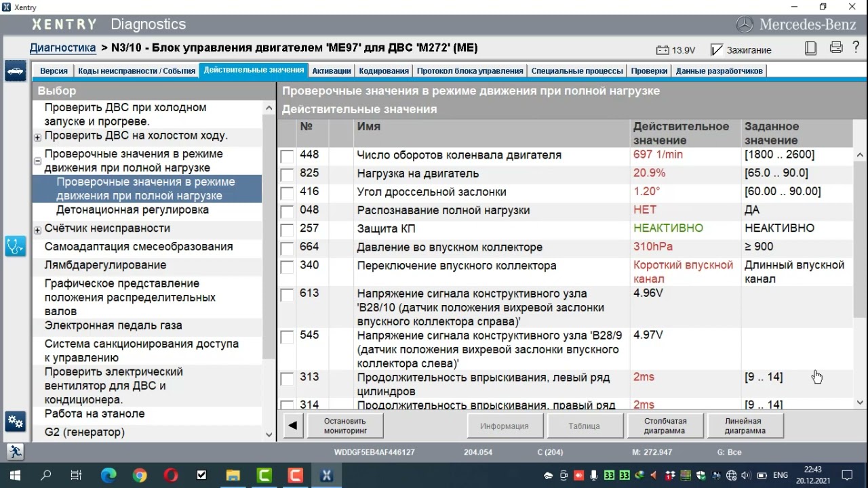
Task: Open taskbar search magnifier
Action: point(46,475)
